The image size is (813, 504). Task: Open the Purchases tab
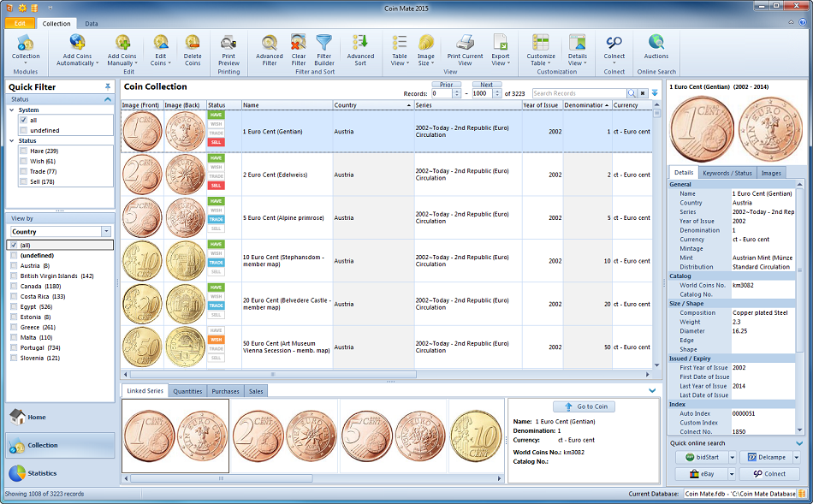[x=225, y=391]
